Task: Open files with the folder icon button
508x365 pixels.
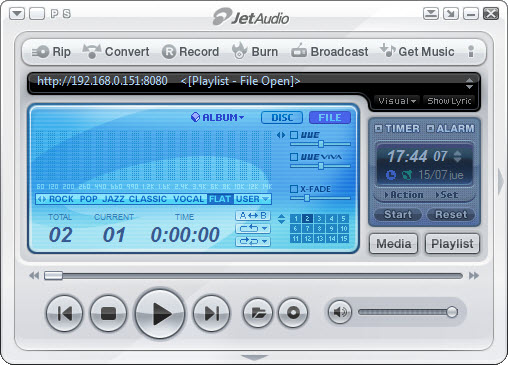Action: [x=258, y=313]
